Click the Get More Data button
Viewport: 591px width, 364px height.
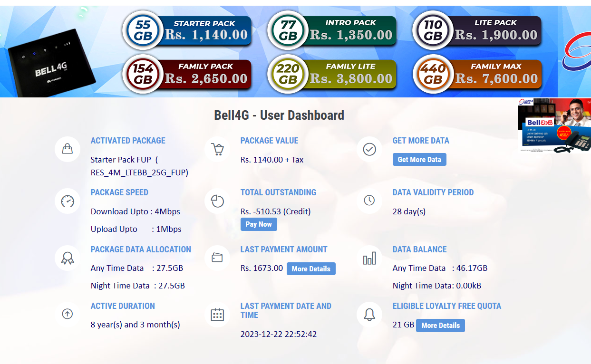(419, 160)
